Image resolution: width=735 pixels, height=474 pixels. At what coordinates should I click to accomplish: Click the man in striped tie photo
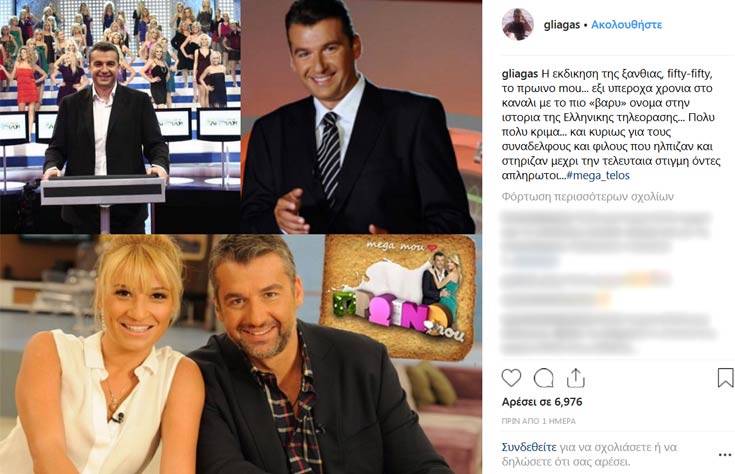(361, 116)
